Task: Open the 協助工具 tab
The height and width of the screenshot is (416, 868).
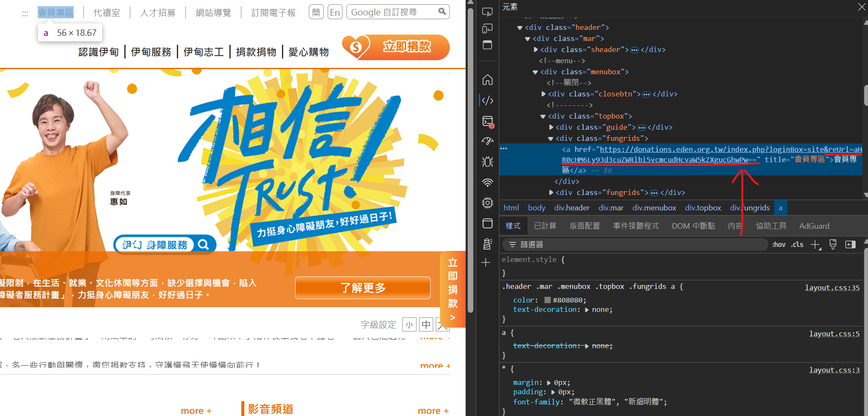Action: (x=771, y=226)
